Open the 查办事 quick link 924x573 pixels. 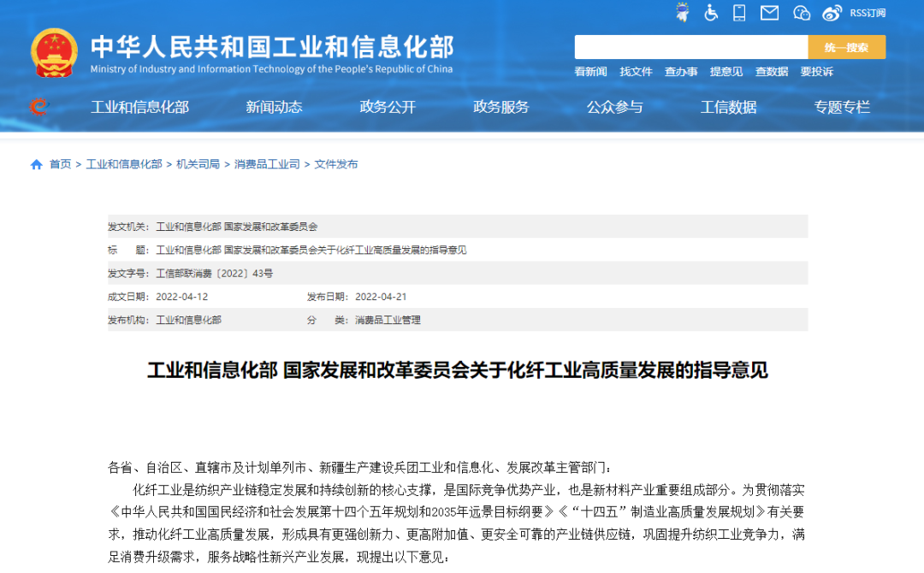681,71
